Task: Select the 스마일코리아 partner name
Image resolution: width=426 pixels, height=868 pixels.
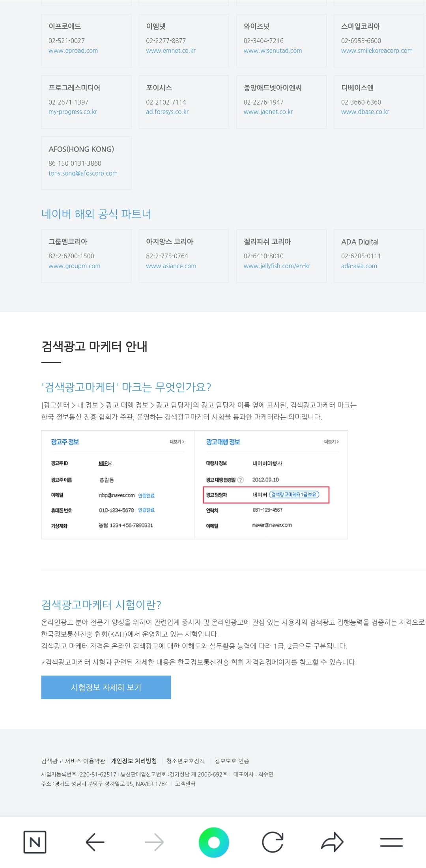Action: point(361,26)
